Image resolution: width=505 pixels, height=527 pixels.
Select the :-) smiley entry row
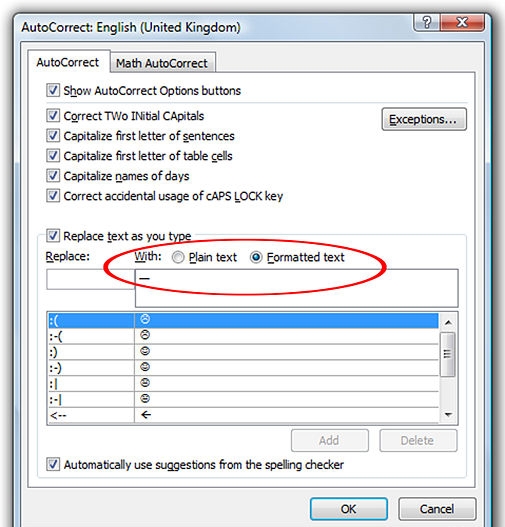pos(243,367)
